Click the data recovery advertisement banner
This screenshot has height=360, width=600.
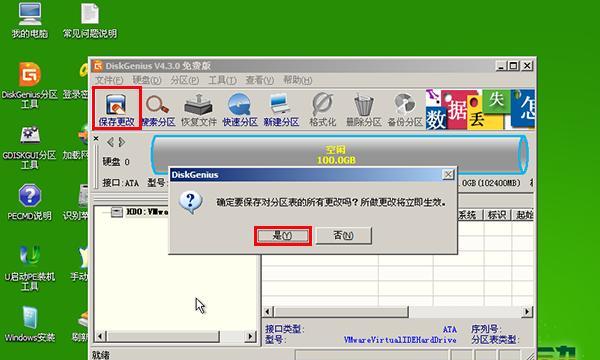pyautogui.click(x=480, y=109)
